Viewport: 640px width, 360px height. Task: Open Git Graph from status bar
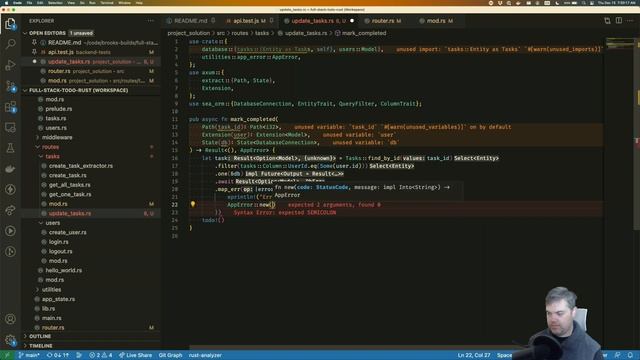(x=170, y=355)
